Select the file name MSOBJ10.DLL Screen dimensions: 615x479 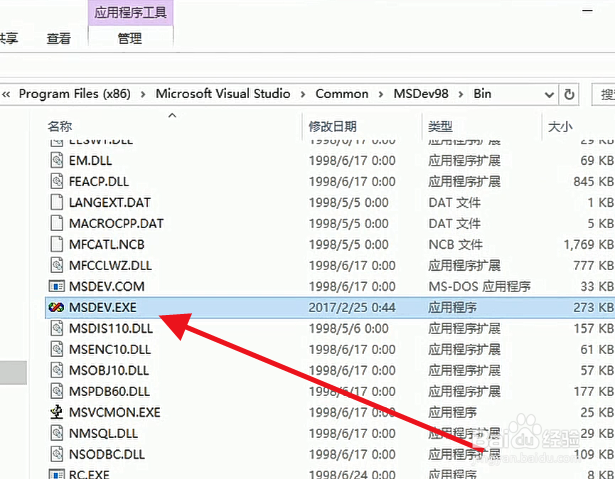click(109, 370)
